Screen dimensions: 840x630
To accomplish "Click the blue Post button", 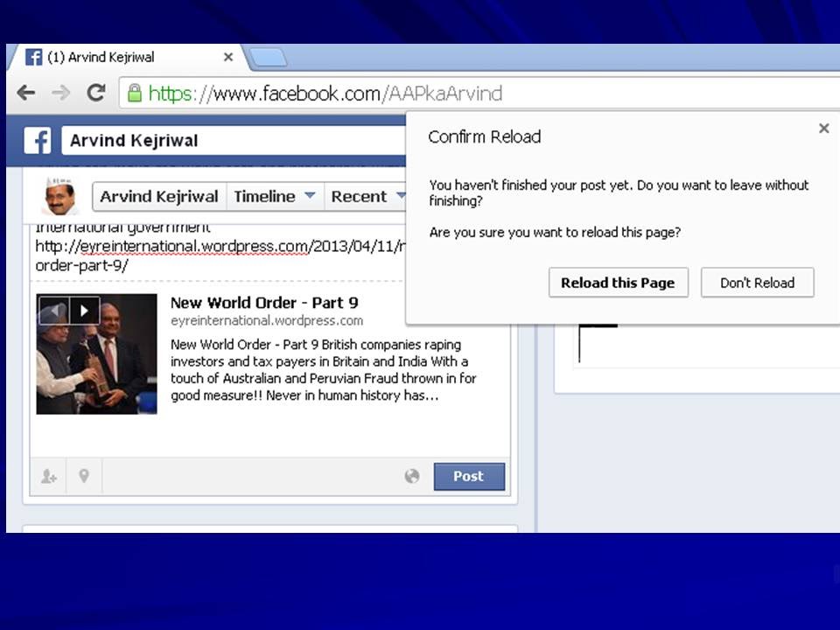I will [469, 476].
